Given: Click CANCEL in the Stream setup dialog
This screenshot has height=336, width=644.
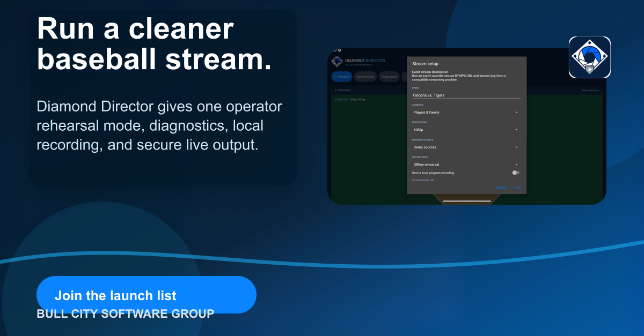Looking at the screenshot, I should click(501, 188).
